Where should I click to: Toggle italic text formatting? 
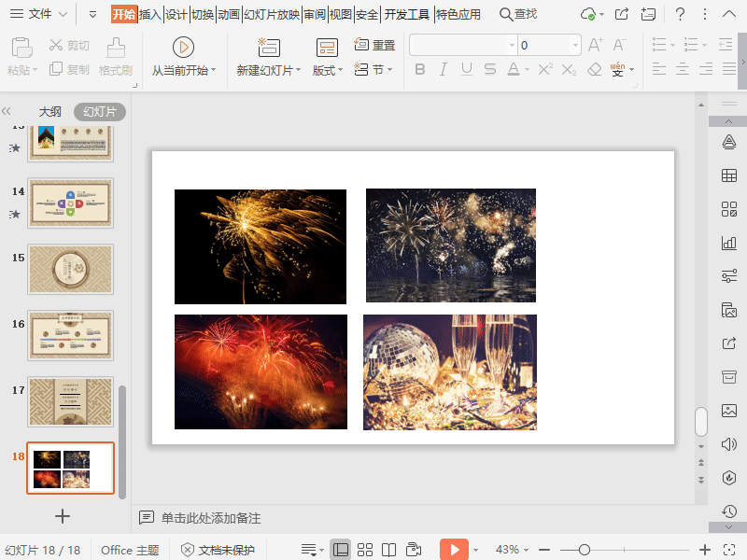[x=443, y=70]
